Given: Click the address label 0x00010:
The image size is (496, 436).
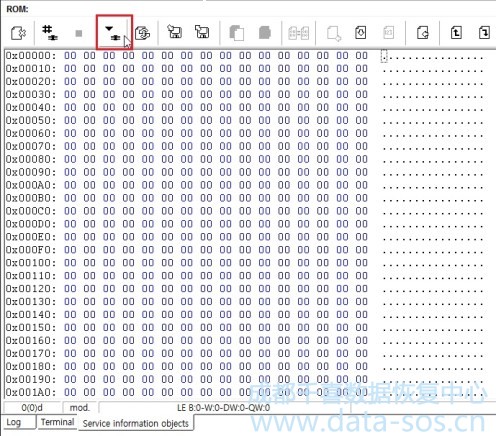Looking at the screenshot, I should point(31,69).
